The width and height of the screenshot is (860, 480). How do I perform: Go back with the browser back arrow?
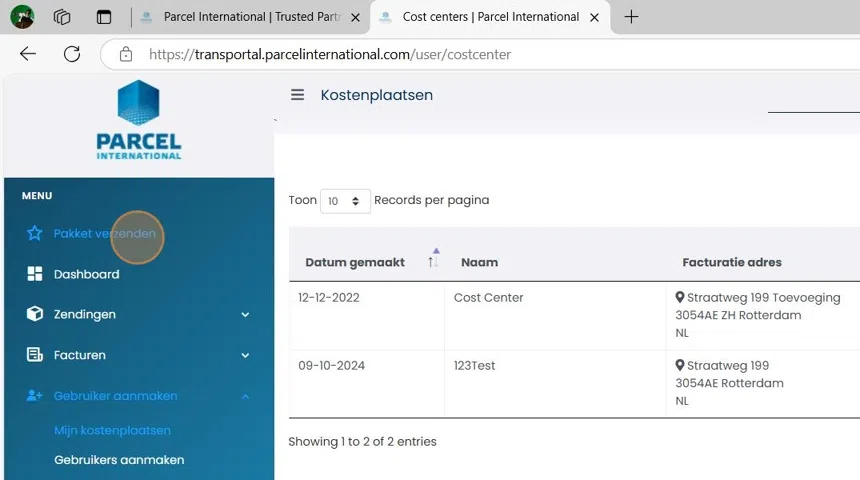pos(28,54)
